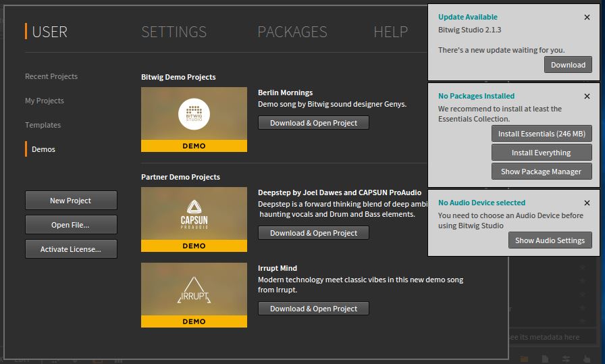Select the CAPSUN ProAudio demo thumbnail
This screenshot has height=364, width=605.
tap(194, 219)
